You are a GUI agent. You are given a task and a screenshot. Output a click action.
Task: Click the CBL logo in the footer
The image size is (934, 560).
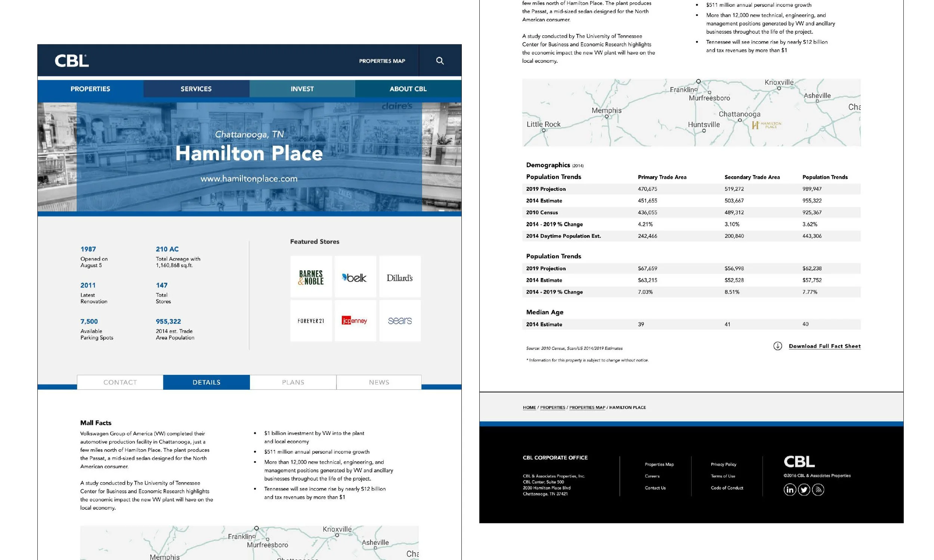[x=799, y=461]
